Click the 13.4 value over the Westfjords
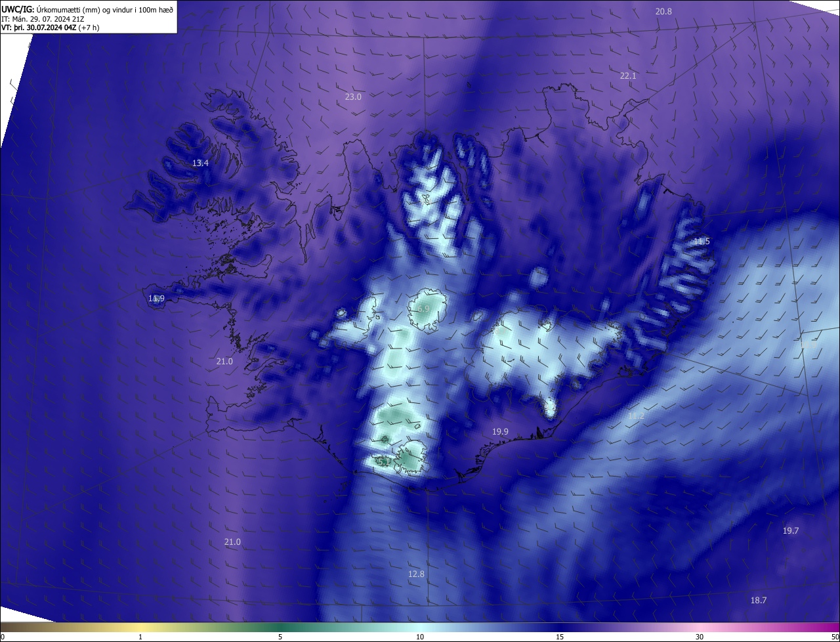This screenshot has width=840, height=642. [200, 163]
